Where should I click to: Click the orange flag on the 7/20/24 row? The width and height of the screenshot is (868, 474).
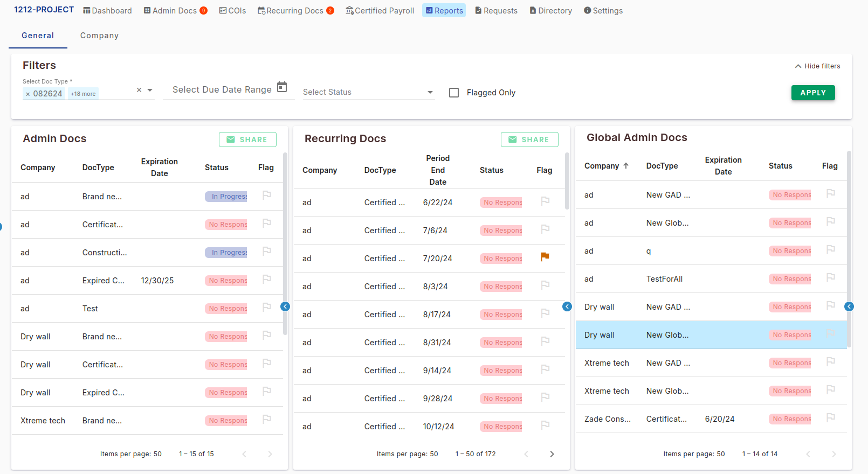545,257
